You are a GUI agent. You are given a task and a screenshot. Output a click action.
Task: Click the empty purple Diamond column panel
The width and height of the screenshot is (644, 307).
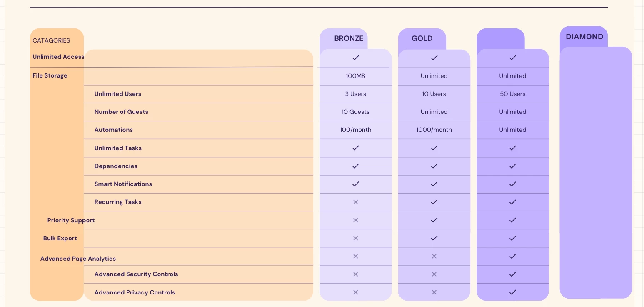[x=596, y=173]
